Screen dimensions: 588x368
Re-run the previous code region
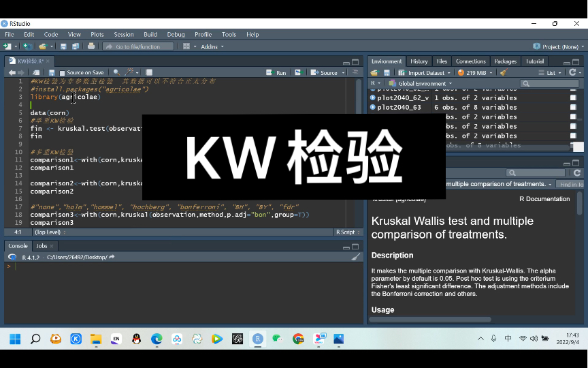tap(298, 72)
